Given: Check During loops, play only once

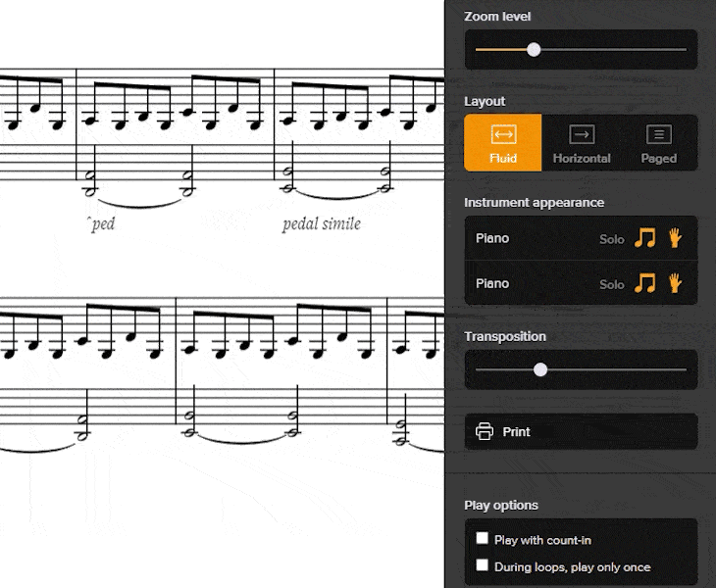Looking at the screenshot, I should 482,565.
